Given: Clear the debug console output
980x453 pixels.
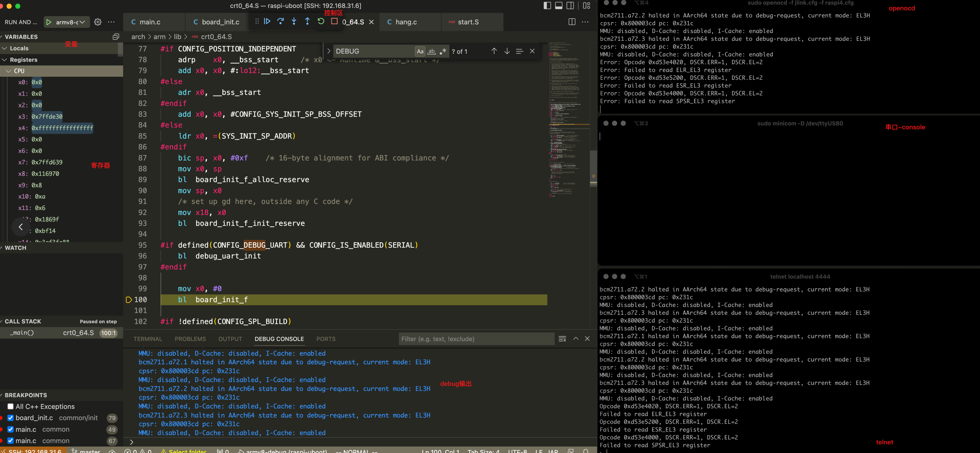Looking at the screenshot, I should click(562, 339).
